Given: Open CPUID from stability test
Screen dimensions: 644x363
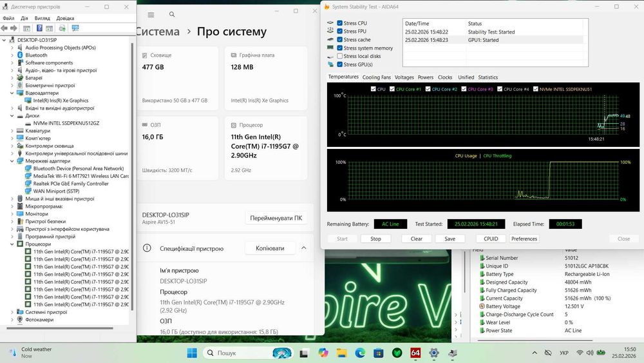Looking at the screenshot, I should click(x=491, y=239).
